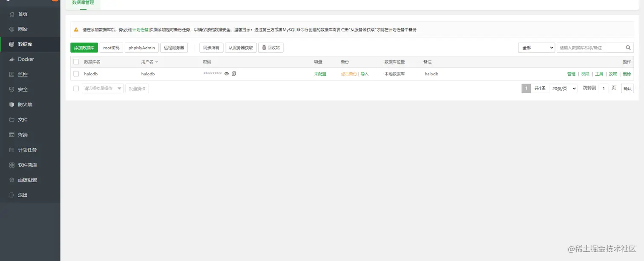Click 工具 action for halodb

(599, 74)
